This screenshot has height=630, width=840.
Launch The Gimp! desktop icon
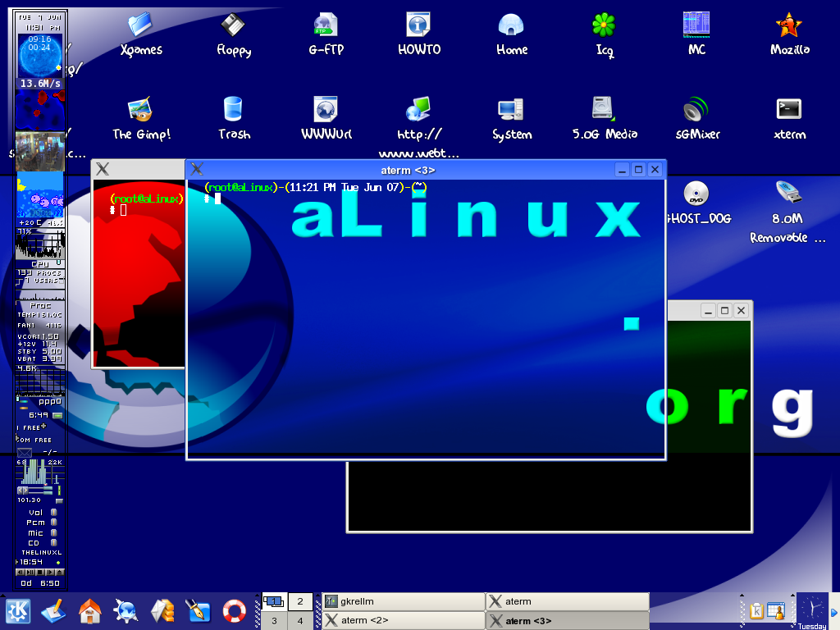tap(140, 109)
